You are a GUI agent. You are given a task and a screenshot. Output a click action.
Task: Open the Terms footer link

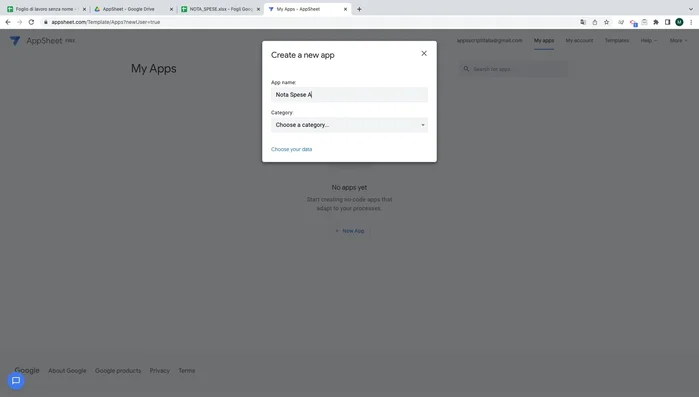coord(187,371)
